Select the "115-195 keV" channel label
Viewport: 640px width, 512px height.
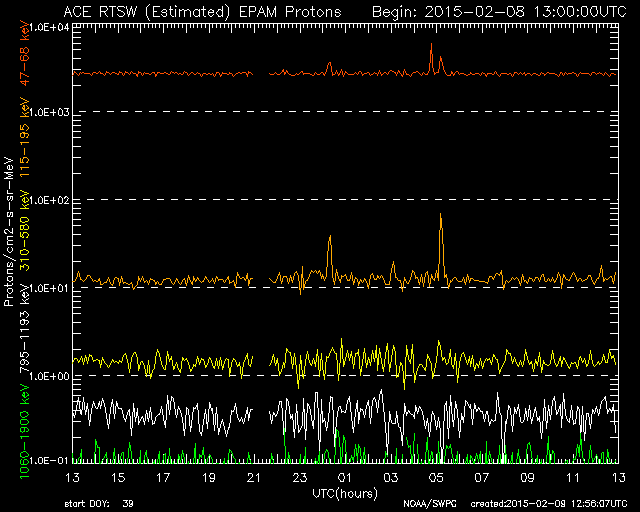tap(25, 137)
